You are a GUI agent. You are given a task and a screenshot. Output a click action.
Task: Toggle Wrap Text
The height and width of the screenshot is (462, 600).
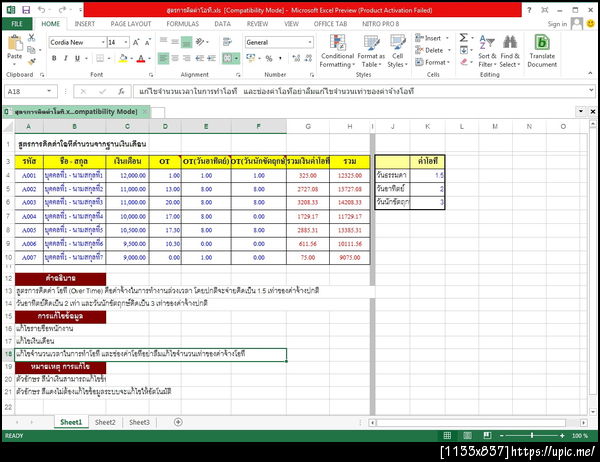(x=227, y=42)
